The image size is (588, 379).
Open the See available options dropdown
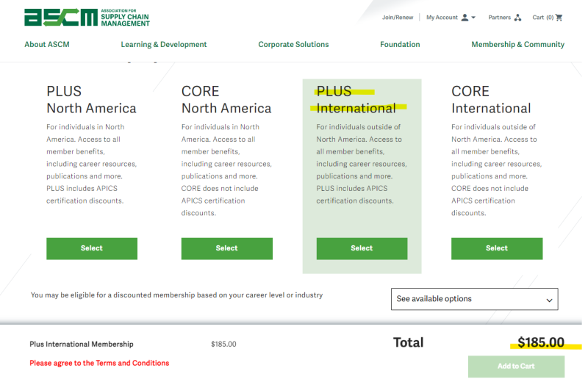tap(474, 299)
